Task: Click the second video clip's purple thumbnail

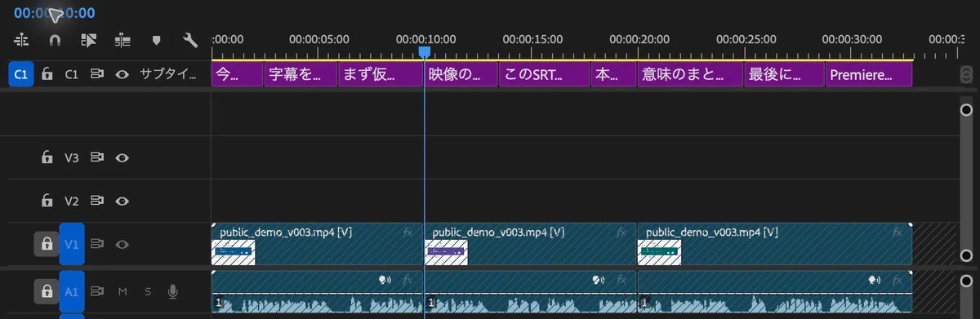Action: (x=447, y=252)
